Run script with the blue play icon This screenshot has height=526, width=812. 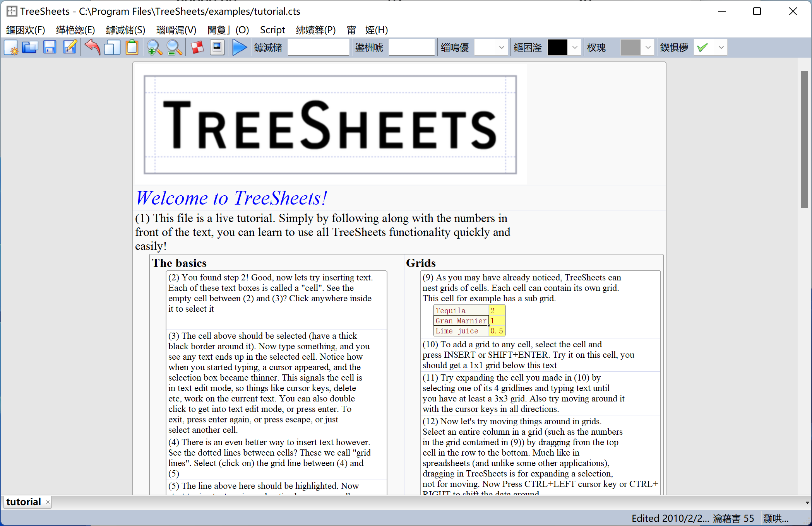(x=240, y=48)
